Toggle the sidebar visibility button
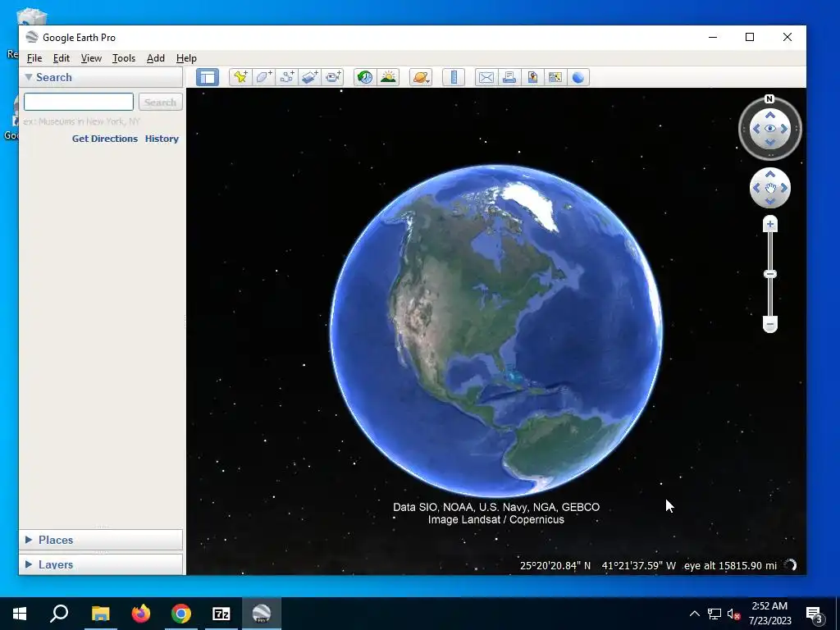 (x=208, y=77)
